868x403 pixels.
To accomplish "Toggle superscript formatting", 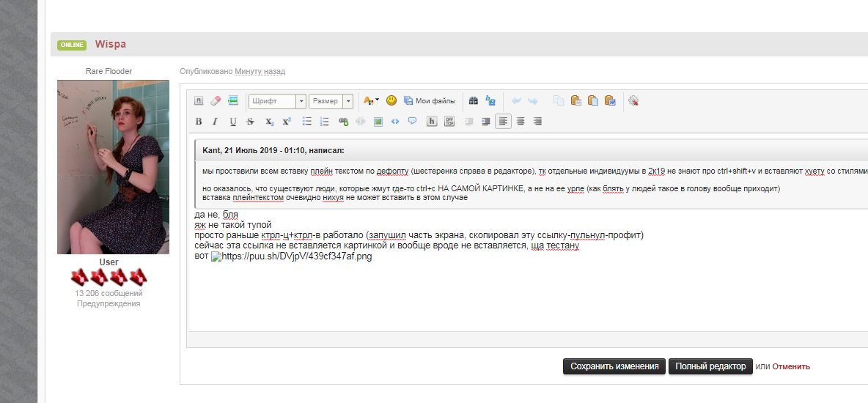I will click(x=286, y=121).
